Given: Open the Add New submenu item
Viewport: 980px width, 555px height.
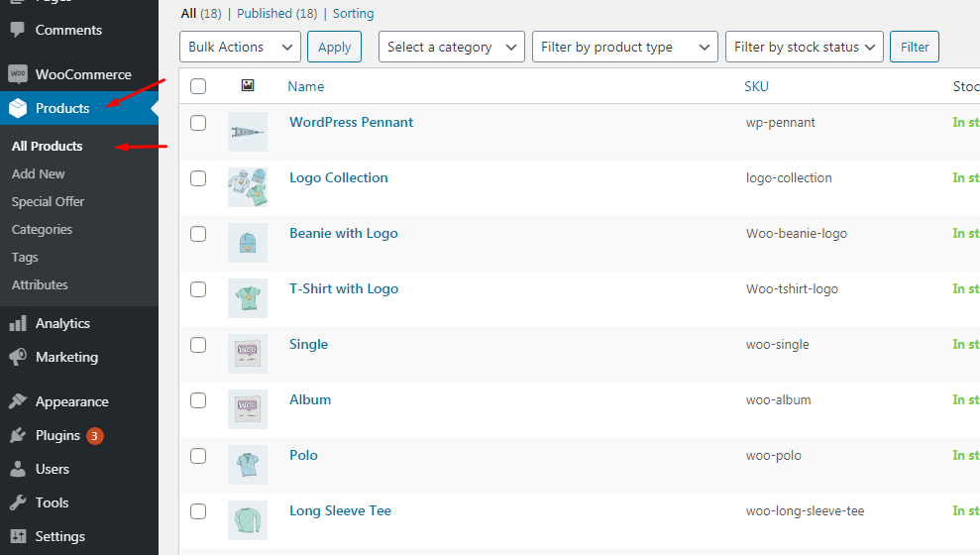Looking at the screenshot, I should pyautogui.click(x=39, y=173).
